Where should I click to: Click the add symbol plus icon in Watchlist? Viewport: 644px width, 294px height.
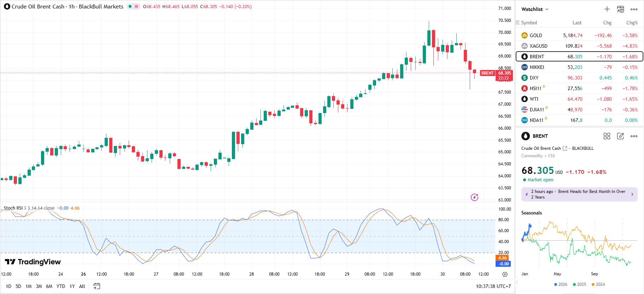tap(607, 9)
